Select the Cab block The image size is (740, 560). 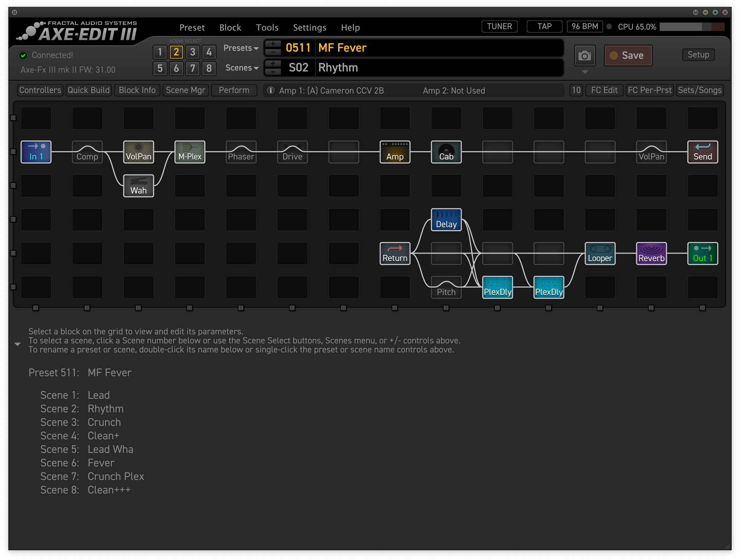click(x=446, y=152)
